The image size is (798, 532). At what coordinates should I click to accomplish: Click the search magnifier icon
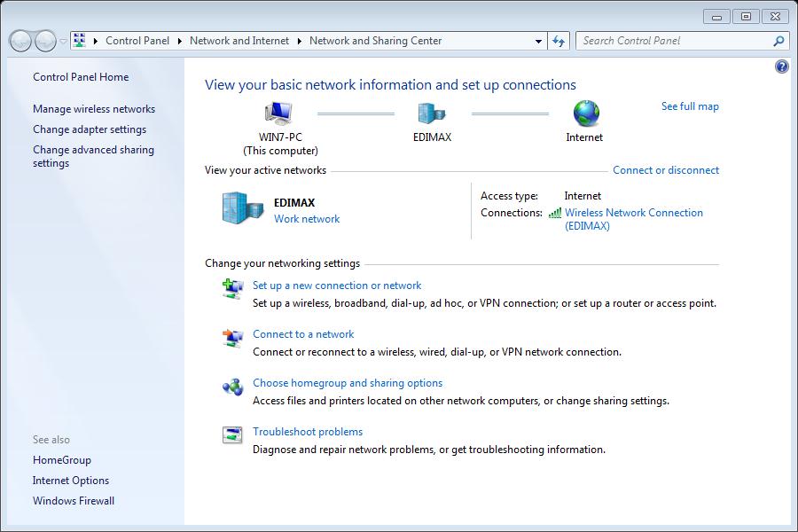[x=778, y=41]
